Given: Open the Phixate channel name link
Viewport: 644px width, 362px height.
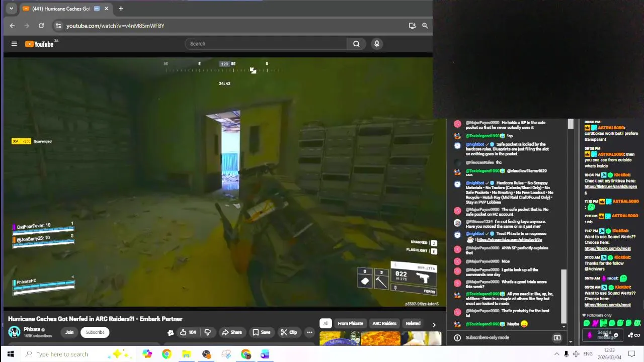Looking at the screenshot, I should click(32, 329).
